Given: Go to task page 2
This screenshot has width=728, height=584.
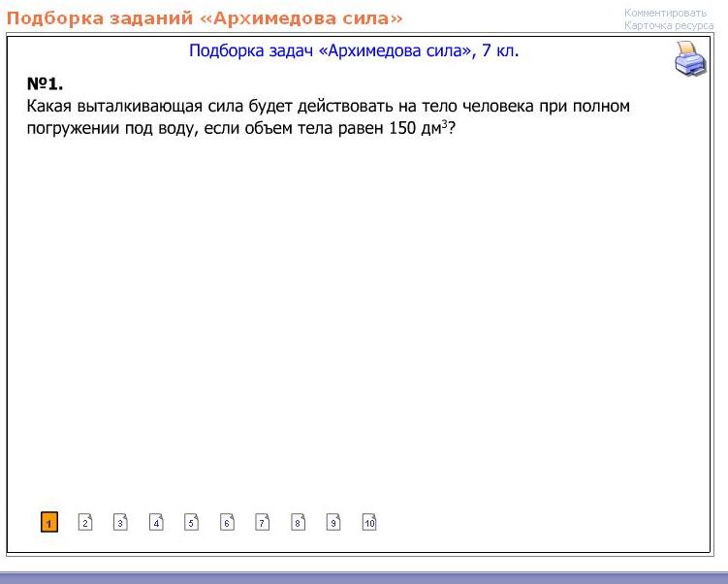Looking at the screenshot, I should tap(85, 522).
